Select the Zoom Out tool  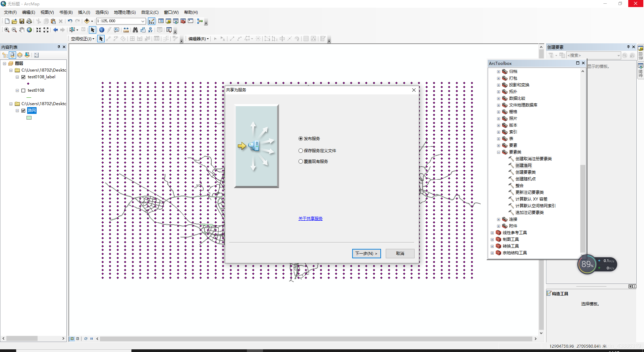14,30
